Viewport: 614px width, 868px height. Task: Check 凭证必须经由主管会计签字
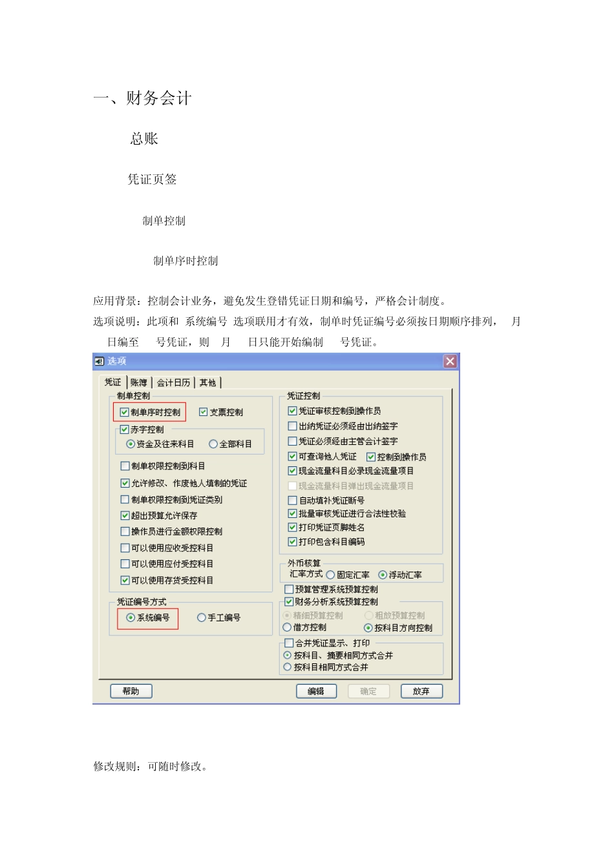292,441
